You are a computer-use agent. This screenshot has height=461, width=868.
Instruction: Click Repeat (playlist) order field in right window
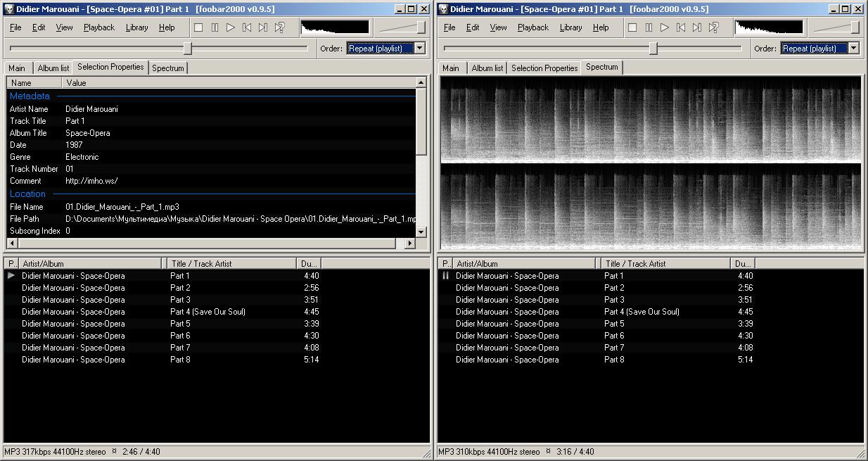point(815,48)
